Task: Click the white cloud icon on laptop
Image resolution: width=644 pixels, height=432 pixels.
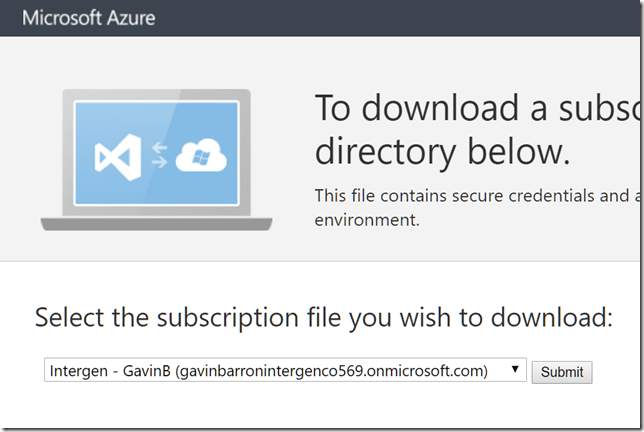Action: pos(202,156)
